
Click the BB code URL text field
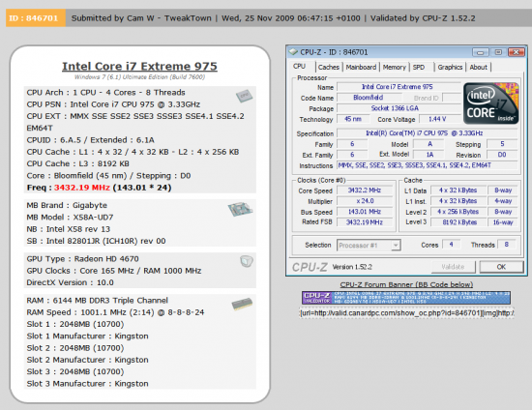pyautogui.click(x=406, y=312)
